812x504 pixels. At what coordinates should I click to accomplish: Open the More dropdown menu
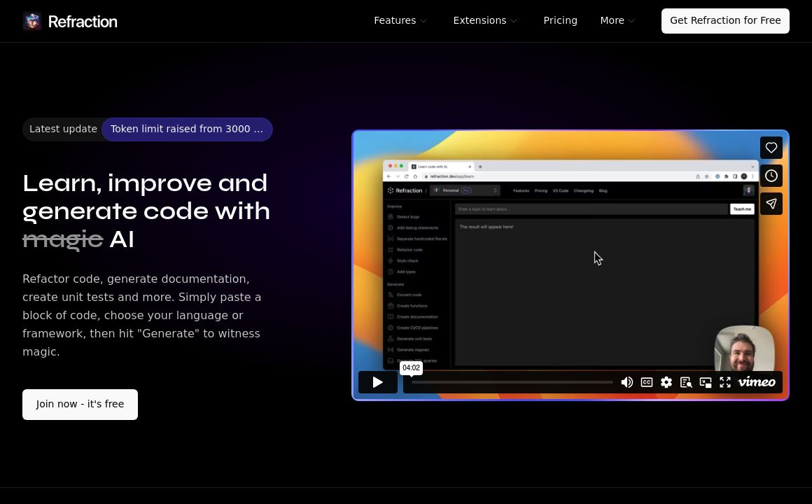point(617,21)
